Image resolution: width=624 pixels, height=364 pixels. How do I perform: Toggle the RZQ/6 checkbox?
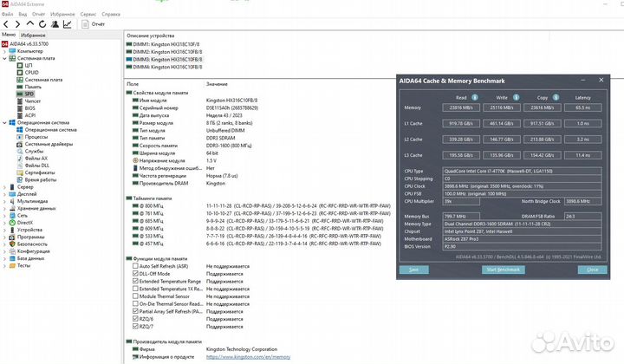tap(135, 319)
